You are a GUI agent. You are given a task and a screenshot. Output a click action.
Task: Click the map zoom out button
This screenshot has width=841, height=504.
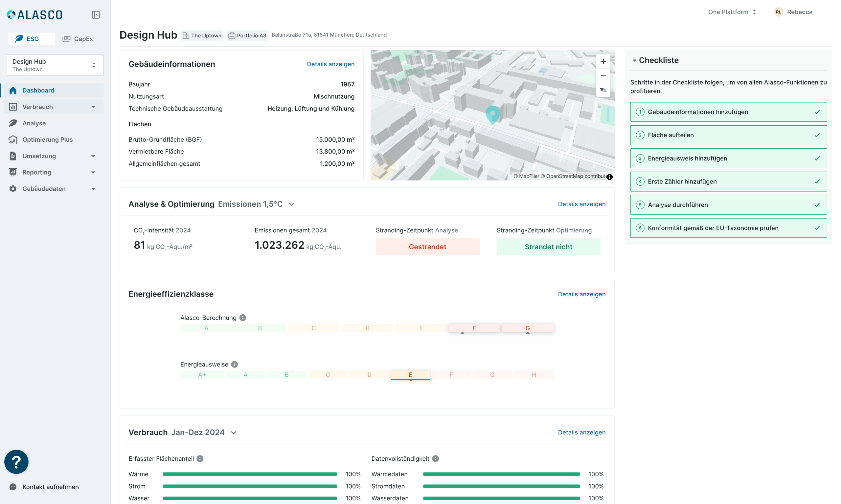click(603, 76)
